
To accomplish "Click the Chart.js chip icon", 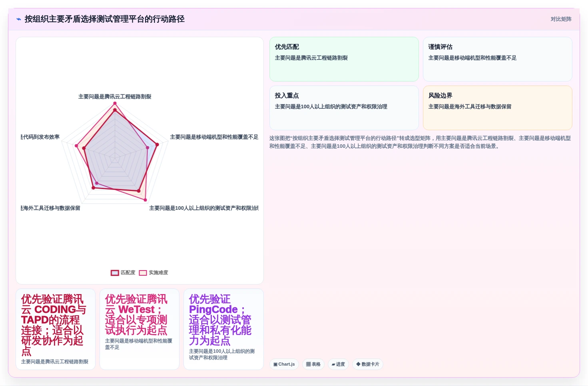I will pyautogui.click(x=275, y=364).
